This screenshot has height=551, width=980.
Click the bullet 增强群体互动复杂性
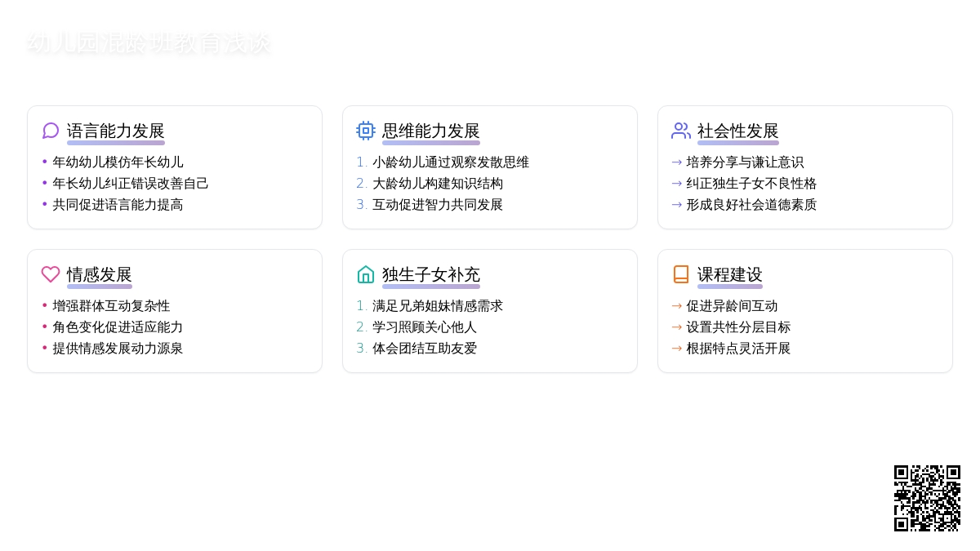click(x=112, y=305)
